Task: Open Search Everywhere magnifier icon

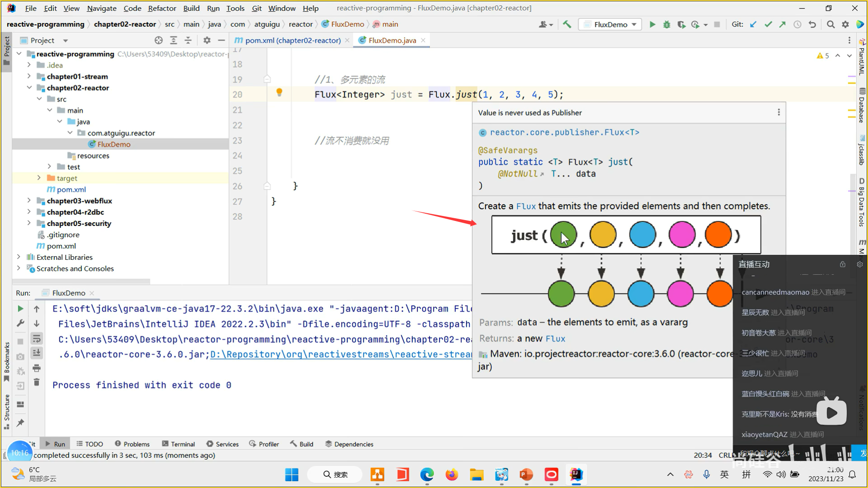Action: click(830, 24)
